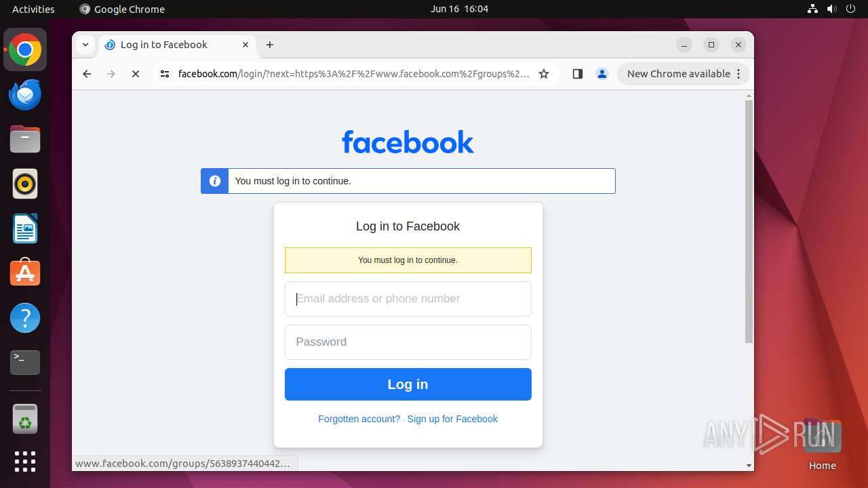The width and height of the screenshot is (868, 488).
Task: Open the Trash from the dock
Action: tap(25, 419)
